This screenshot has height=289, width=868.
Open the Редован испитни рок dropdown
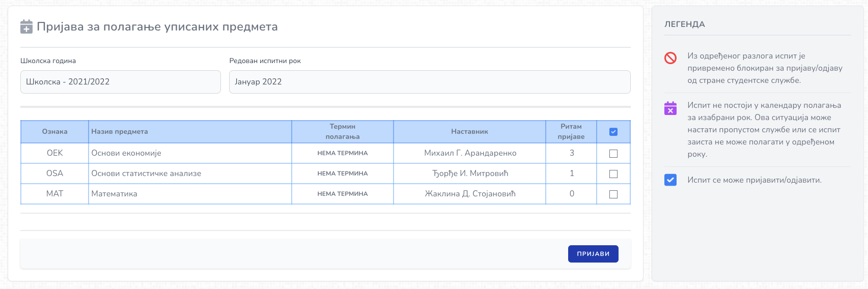(x=430, y=82)
